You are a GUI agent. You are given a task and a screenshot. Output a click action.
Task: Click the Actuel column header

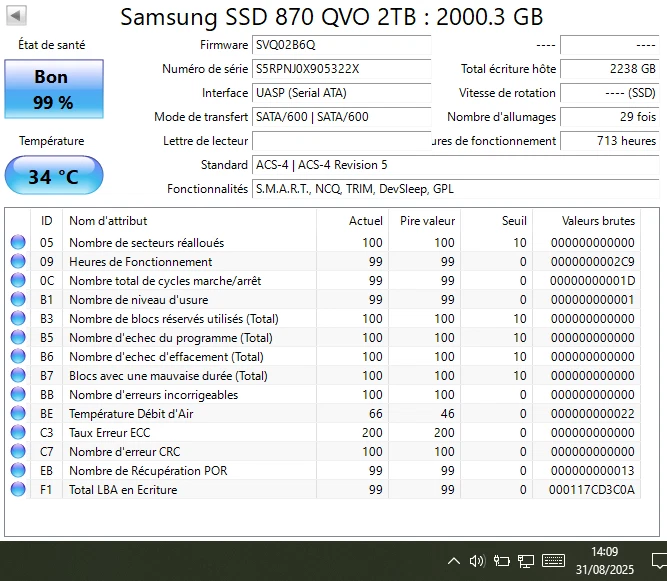[353, 221]
